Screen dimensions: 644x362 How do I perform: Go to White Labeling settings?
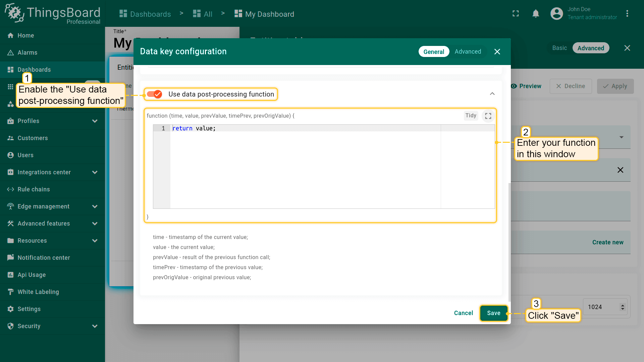pyautogui.click(x=38, y=292)
